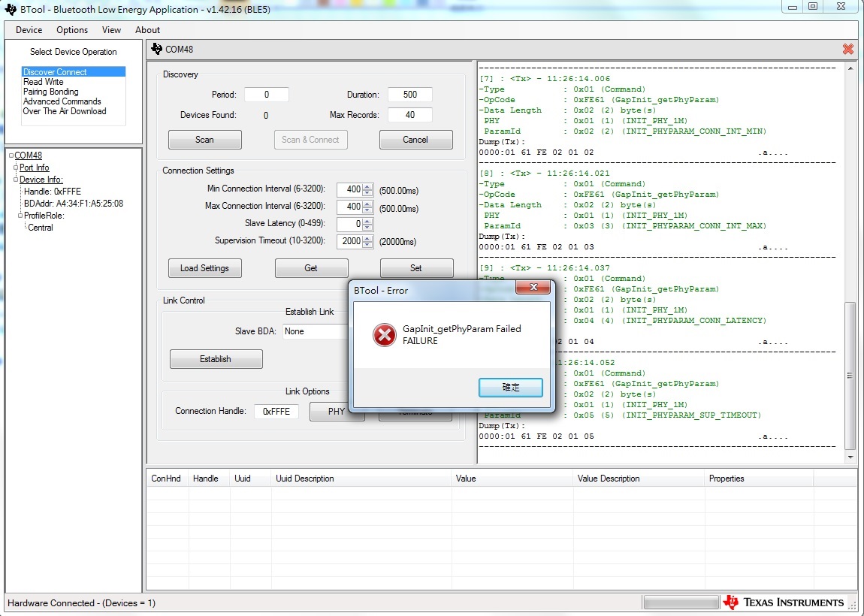Click the Min Connection Interval value field
Screen dimensions: 864x616
(x=349, y=189)
